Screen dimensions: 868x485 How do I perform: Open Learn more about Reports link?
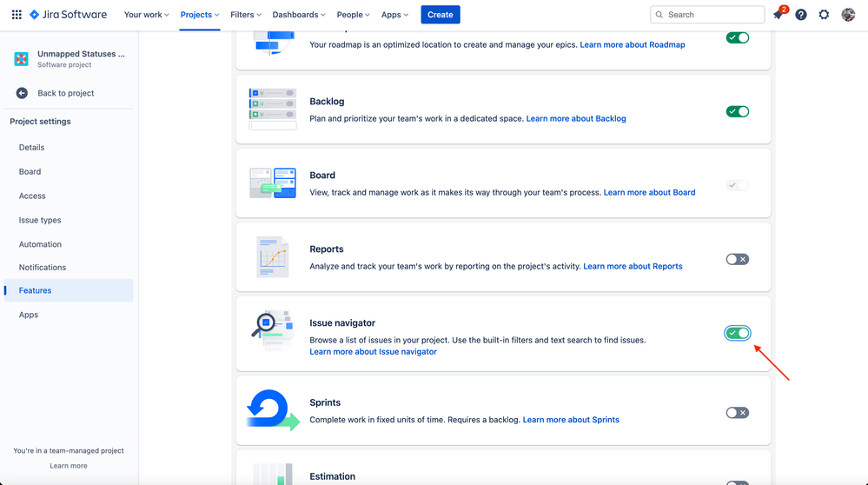tap(633, 266)
